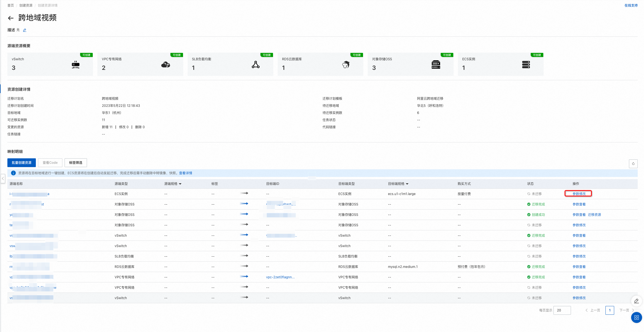The width and height of the screenshot is (644, 332).
Task: Click 查看Code button
Action: pos(50,163)
